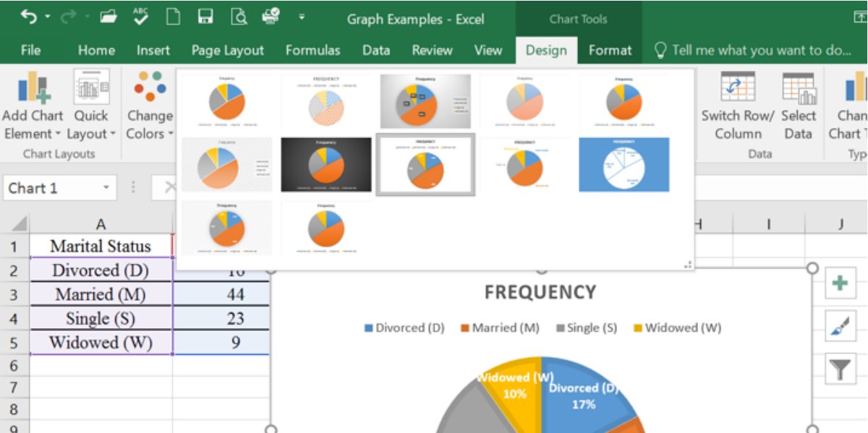This screenshot has width=868, height=433.
Task: Click the gallery resize grip handle
Action: (x=687, y=265)
